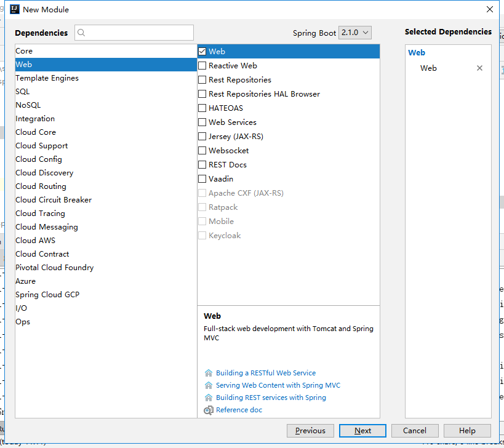
Task: Enable the HATEOAS checkbox
Action: click(202, 108)
